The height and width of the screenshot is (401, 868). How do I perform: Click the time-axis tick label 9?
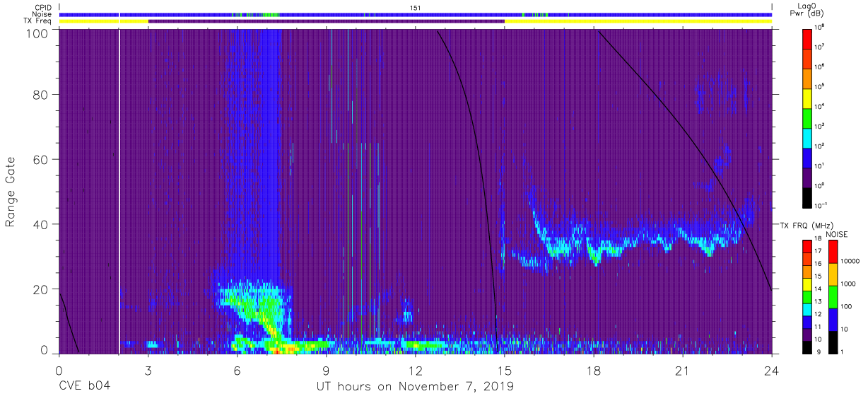click(326, 371)
